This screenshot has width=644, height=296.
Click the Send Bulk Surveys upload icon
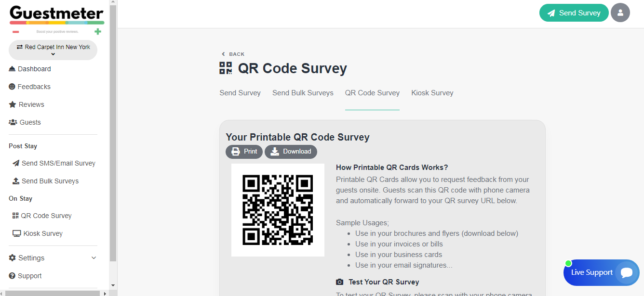coord(16,181)
